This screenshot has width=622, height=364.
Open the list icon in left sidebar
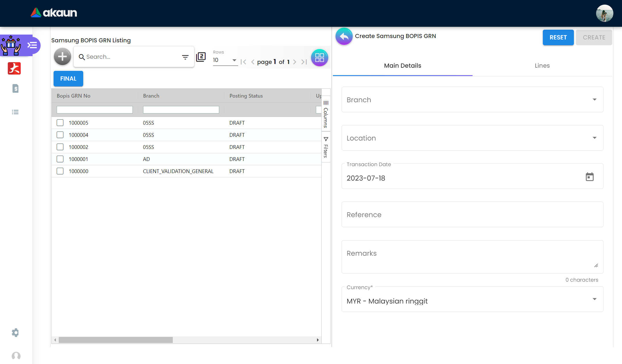click(15, 112)
